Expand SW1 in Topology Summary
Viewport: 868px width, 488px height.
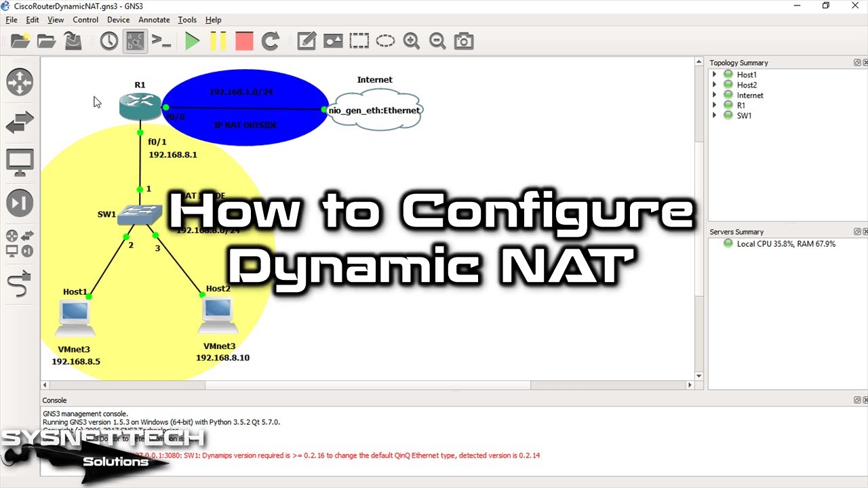[715, 115]
